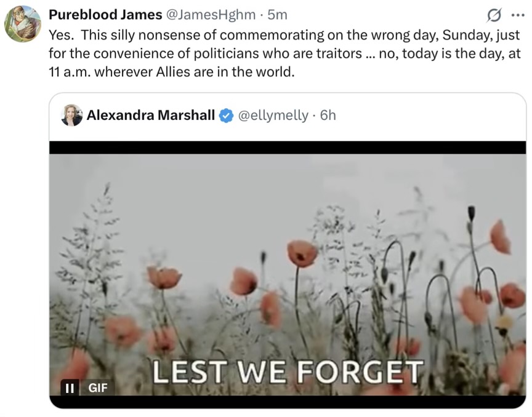This screenshot has height=417, width=532.
Task: Click the GIF label badge
Action: point(98,387)
